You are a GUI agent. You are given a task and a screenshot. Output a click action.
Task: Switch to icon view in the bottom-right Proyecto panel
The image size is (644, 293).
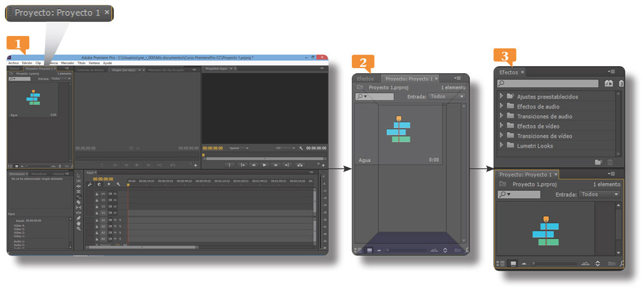click(x=513, y=263)
